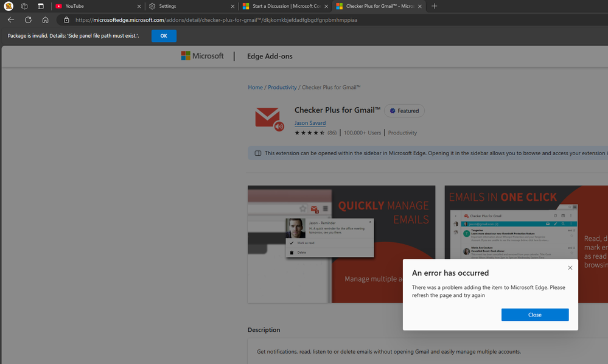Open Jason Savard publisher link
This screenshot has height=364, width=608.
point(310,123)
